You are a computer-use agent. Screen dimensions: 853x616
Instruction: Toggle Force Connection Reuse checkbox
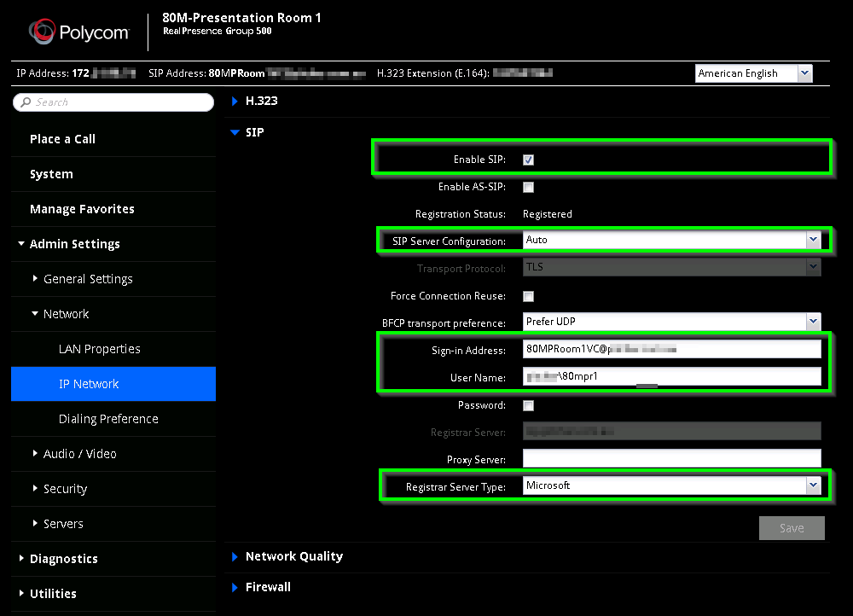tap(528, 297)
